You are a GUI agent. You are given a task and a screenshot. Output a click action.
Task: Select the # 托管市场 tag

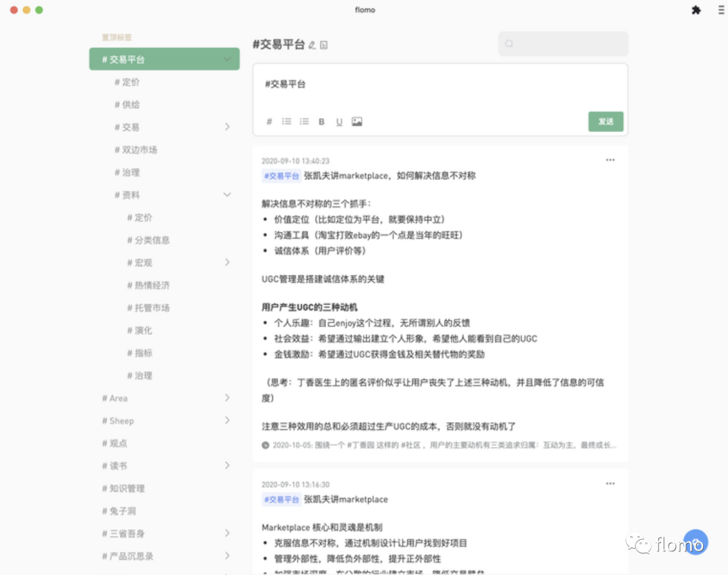coord(148,308)
